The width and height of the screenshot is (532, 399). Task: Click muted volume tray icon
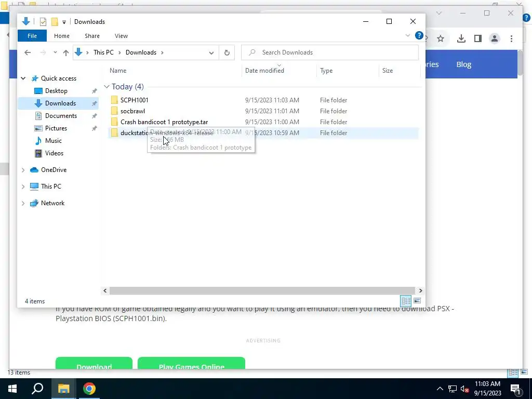tap(465, 389)
